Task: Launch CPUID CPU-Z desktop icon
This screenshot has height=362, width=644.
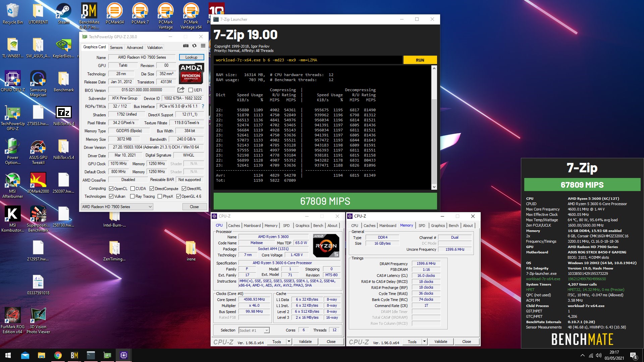Action: click(x=13, y=81)
